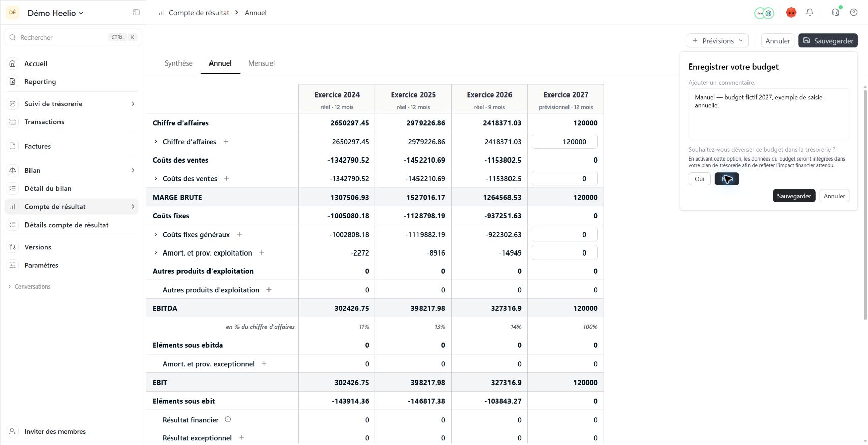Open notifications bell icon
The width and height of the screenshot is (868, 445).
click(810, 12)
